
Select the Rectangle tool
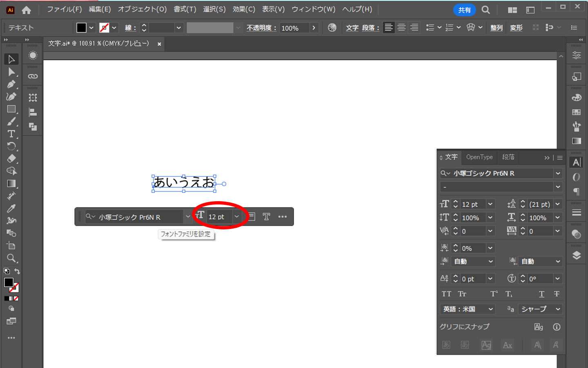coord(11,109)
